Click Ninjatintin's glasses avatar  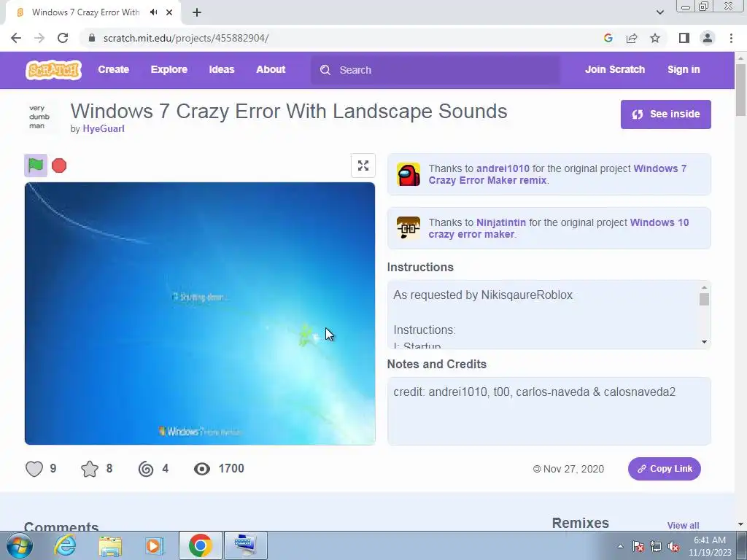[409, 228]
